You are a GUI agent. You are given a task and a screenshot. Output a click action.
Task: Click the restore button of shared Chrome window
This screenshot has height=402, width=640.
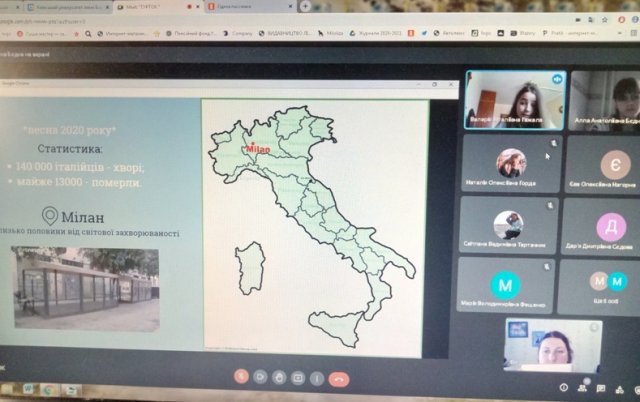[434, 84]
